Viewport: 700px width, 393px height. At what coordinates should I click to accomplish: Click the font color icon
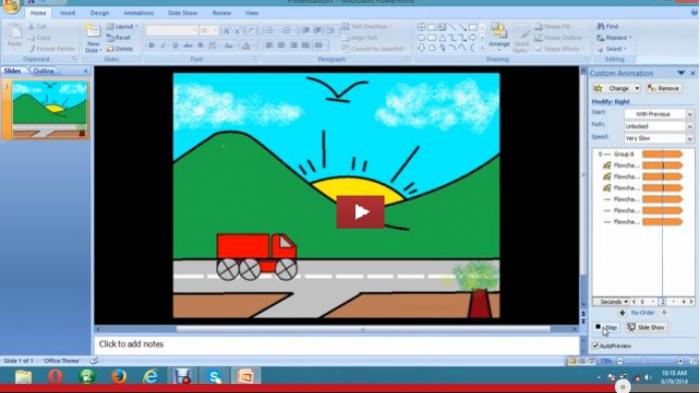pos(246,46)
